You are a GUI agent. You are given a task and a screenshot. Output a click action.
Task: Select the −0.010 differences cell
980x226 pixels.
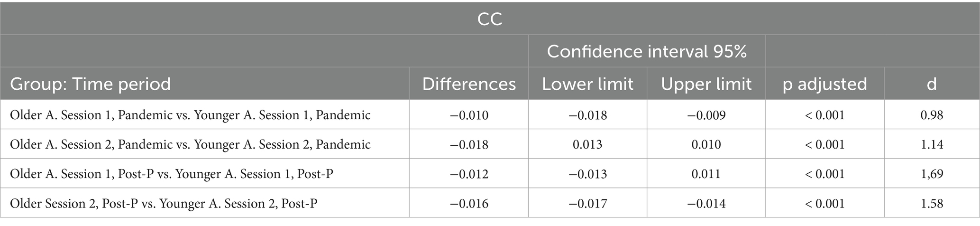coord(469,115)
